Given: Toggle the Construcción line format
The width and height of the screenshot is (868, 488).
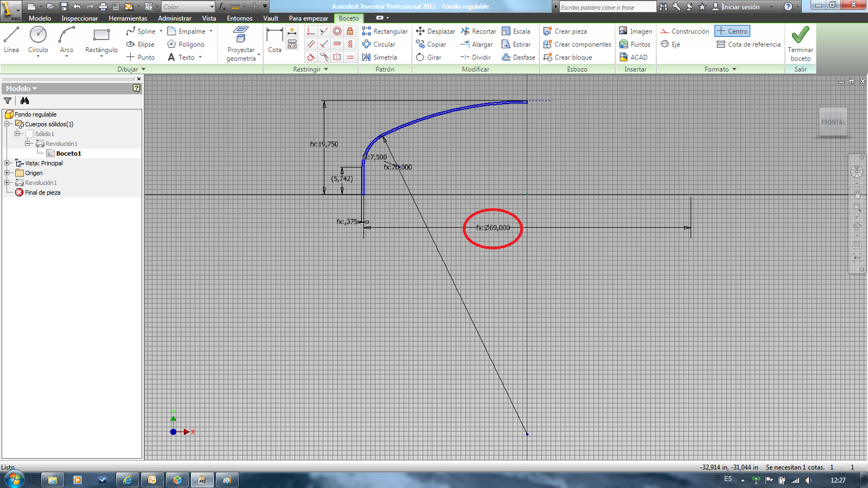Looking at the screenshot, I should pyautogui.click(x=685, y=31).
